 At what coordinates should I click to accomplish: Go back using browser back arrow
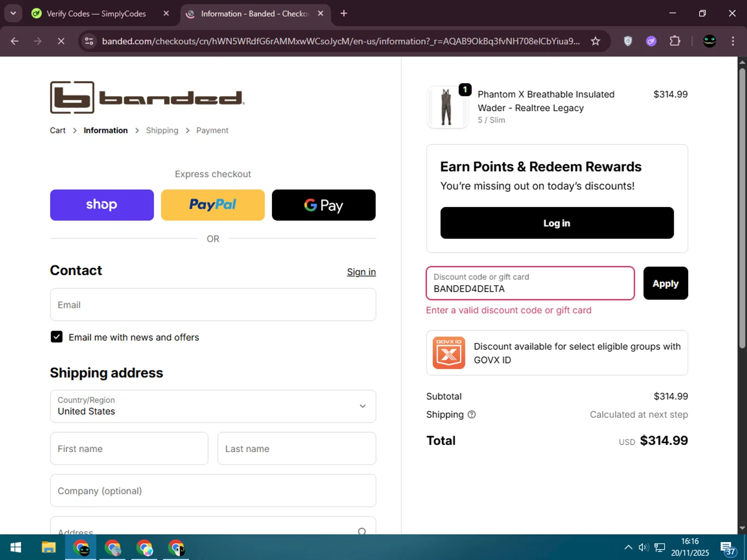click(14, 41)
